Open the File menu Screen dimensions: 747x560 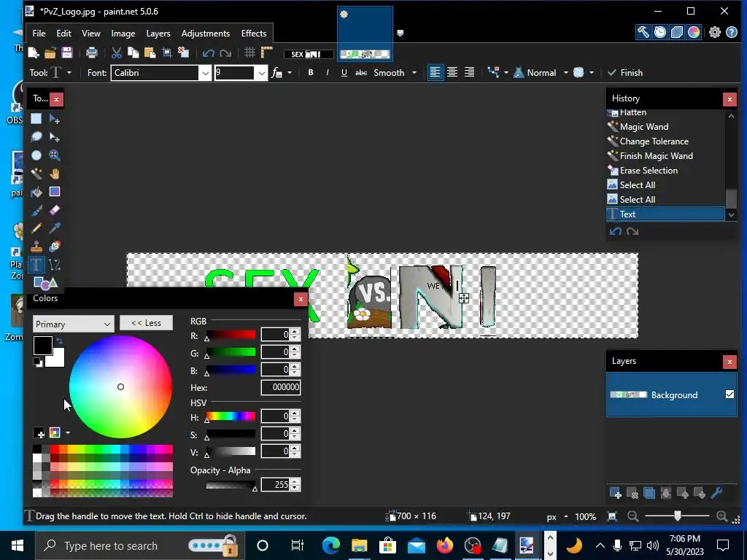(x=39, y=34)
